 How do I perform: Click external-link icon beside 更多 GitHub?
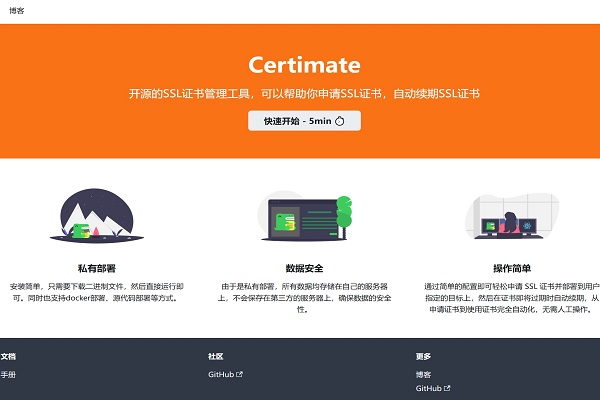pos(447,388)
